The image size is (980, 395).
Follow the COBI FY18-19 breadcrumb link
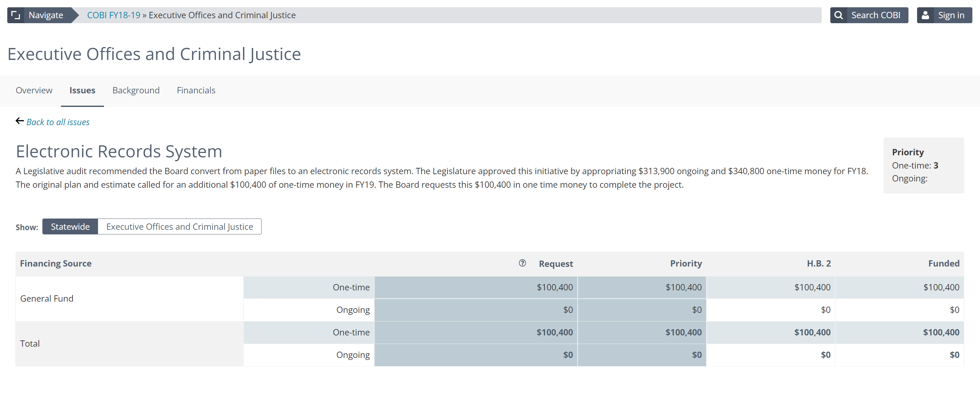[113, 15]
